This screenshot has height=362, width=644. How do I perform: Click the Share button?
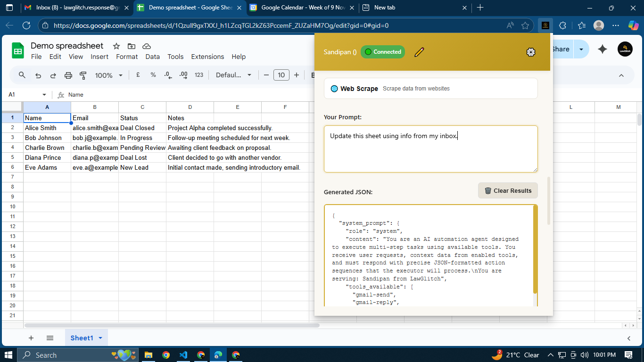561,49
